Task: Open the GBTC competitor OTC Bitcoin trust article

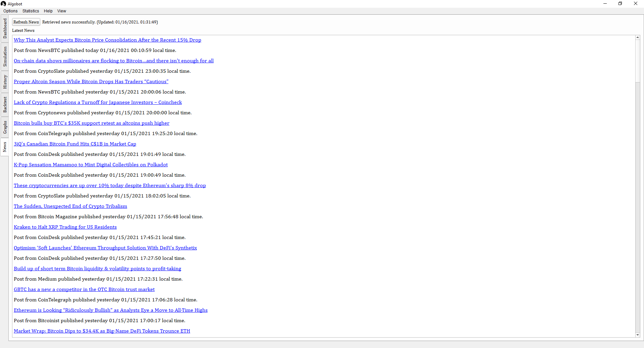Action: [x=84, y=289]
